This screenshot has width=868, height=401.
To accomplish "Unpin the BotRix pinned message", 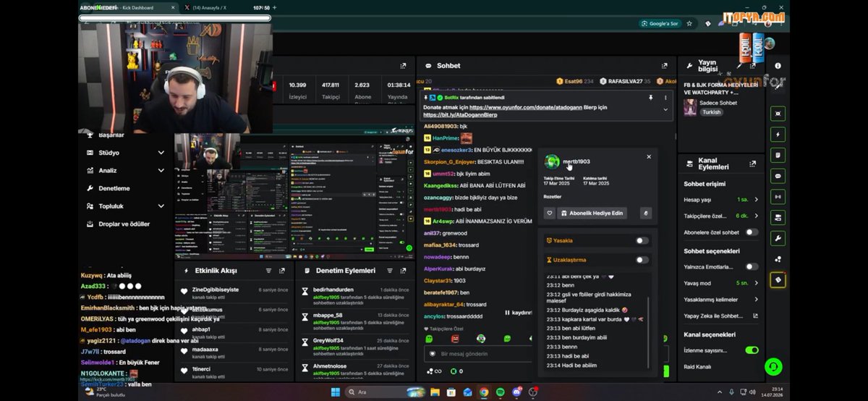I will pos(650,97).
